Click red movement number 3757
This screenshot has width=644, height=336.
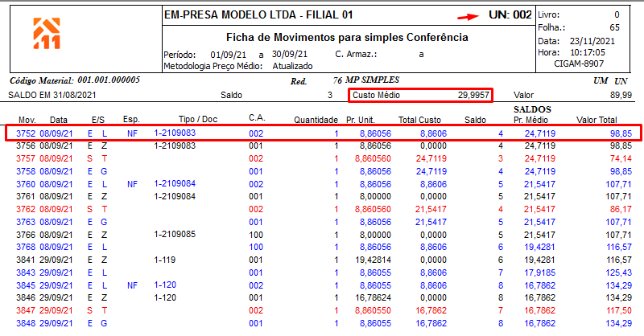26,158
